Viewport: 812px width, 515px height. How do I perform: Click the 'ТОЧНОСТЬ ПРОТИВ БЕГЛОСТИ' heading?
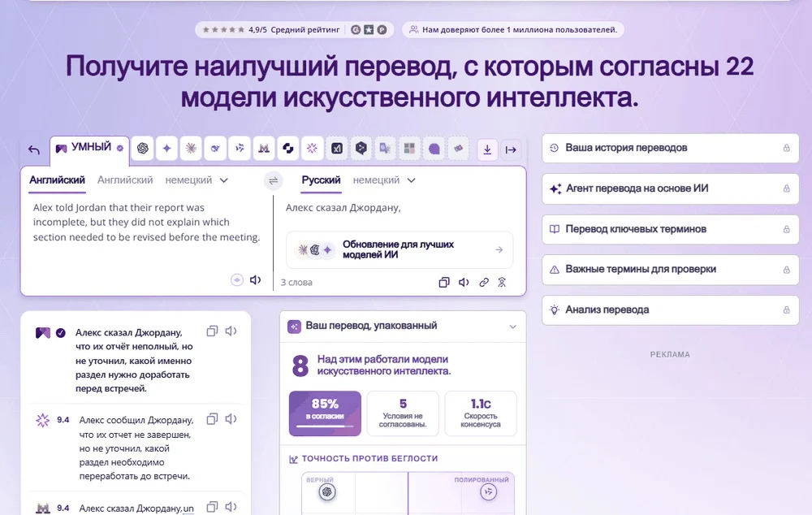[369, 458]
